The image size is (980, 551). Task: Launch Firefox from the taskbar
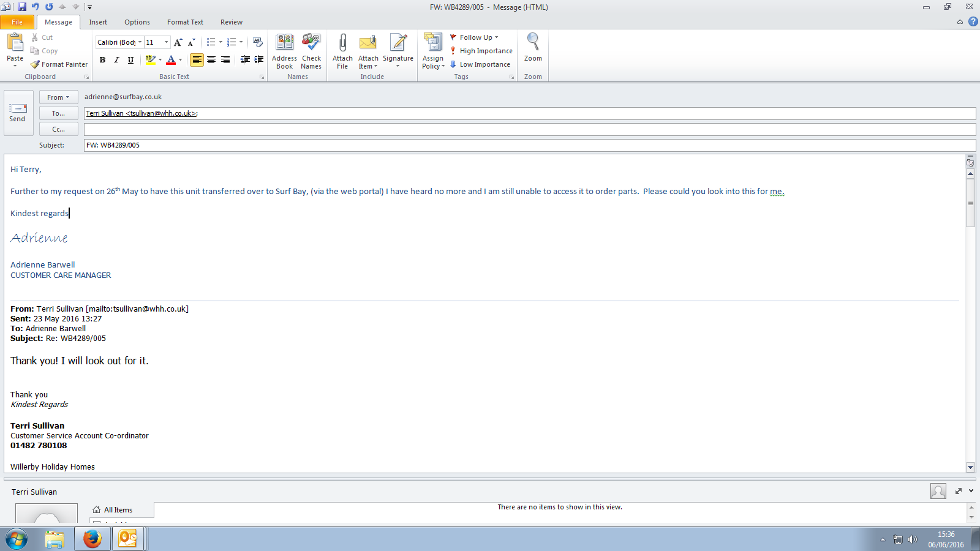coord(92,539)
